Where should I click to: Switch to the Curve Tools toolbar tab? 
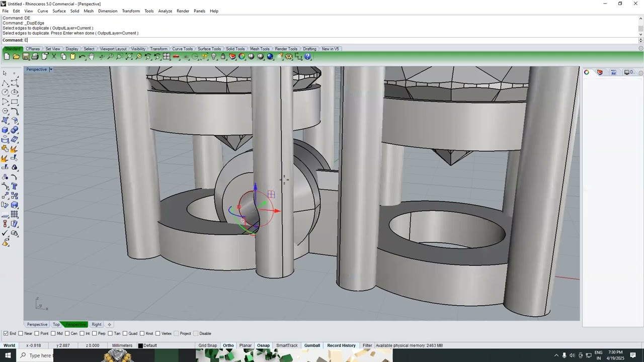point(182,49)
